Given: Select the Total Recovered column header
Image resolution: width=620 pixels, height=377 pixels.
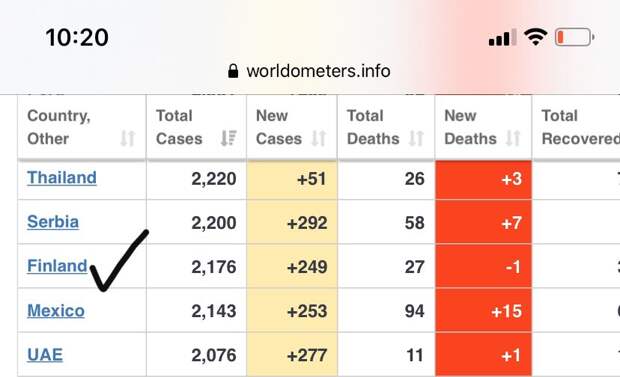Looking at the screenshot, I should coord(577,127).
